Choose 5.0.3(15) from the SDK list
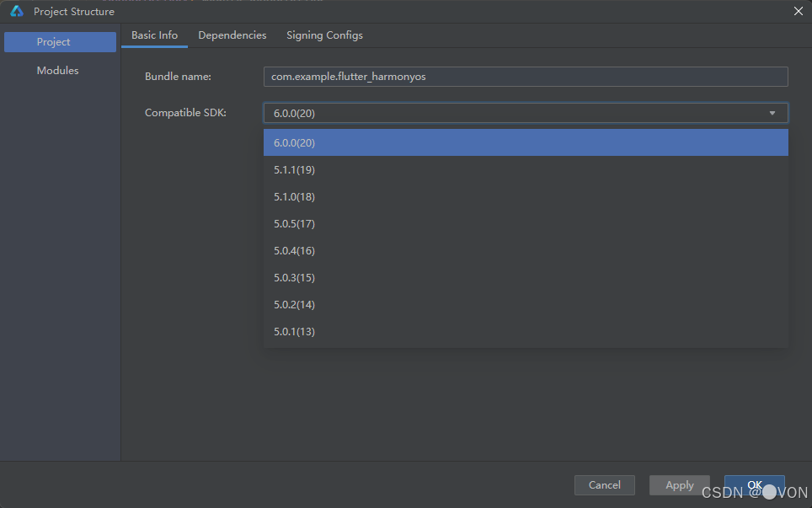 [x=526, y=277]
